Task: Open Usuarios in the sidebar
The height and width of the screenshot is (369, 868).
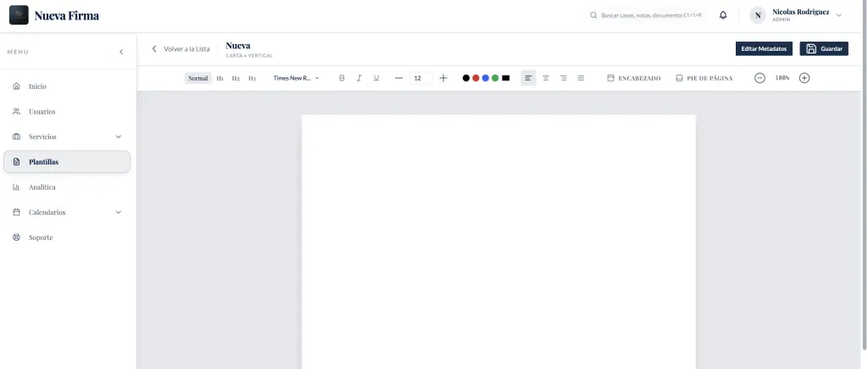Action: pos(67,111)
